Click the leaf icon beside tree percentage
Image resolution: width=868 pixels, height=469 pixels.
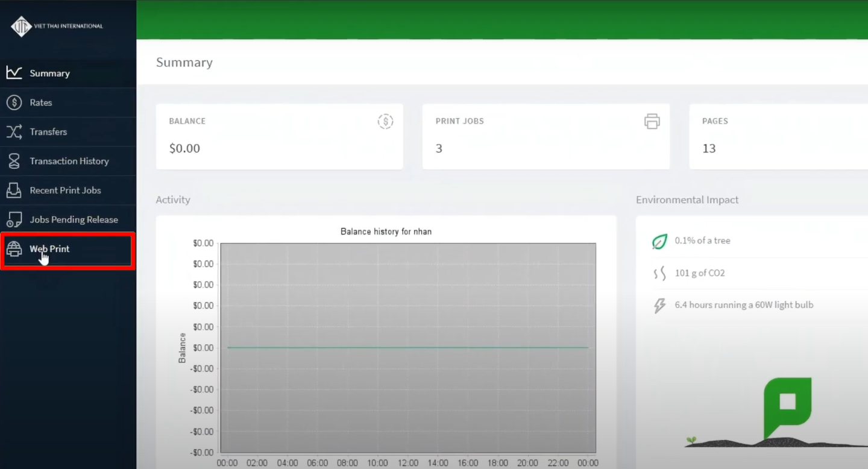pyautogui.click(x=659, y=241)
